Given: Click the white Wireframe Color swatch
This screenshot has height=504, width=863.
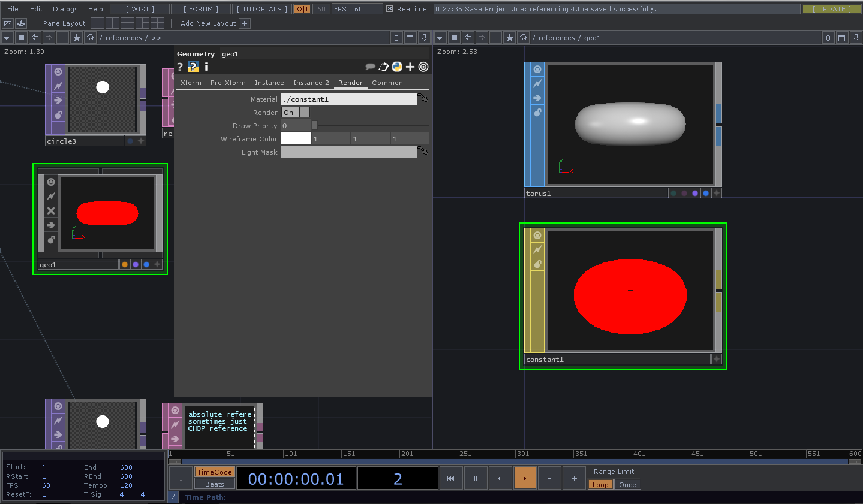Looking at the screenshot, I should (x=296, y=139).
